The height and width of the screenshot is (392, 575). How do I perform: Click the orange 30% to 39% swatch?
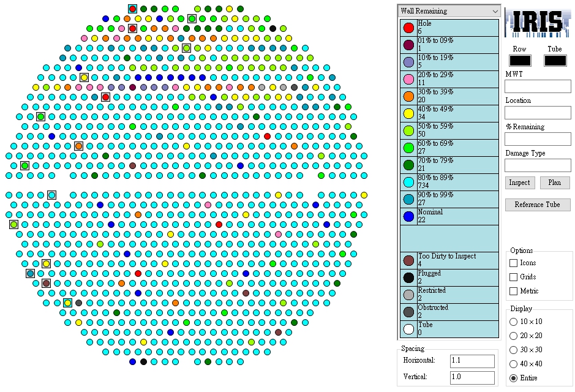coord(408,96)
